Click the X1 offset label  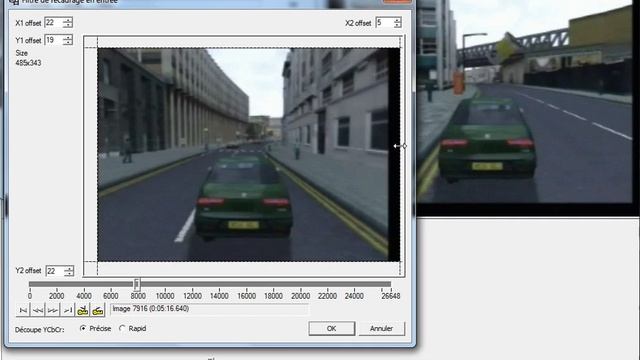28,23
